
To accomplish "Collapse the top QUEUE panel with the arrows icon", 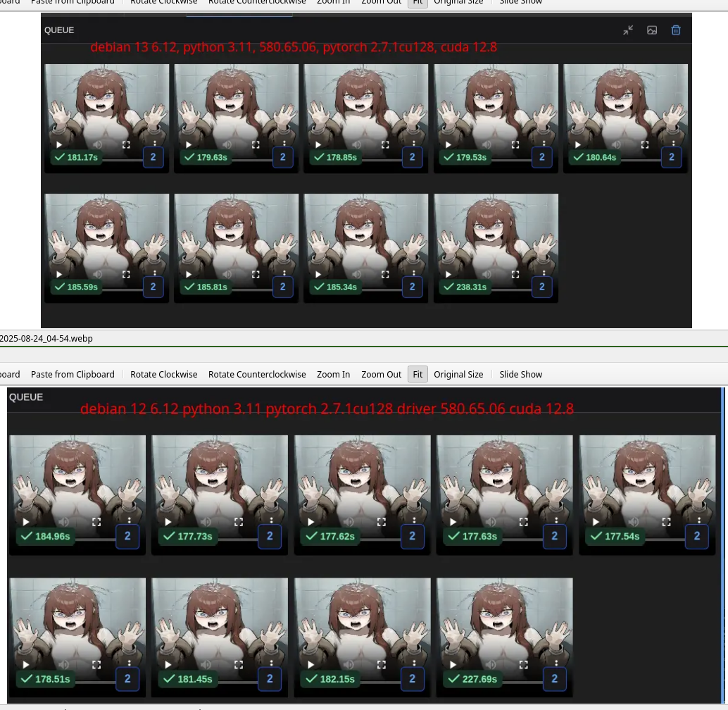I will [628, 30].
